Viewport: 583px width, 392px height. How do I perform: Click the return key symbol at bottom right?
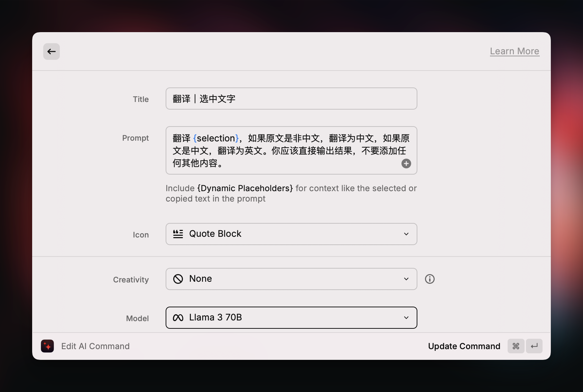pyautogui.click(x=534, y=346)
